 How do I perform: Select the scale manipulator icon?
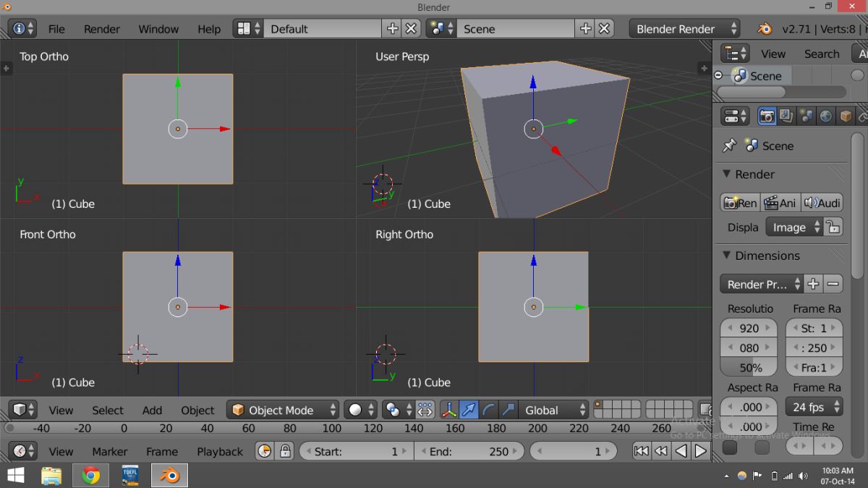point(509,410)
